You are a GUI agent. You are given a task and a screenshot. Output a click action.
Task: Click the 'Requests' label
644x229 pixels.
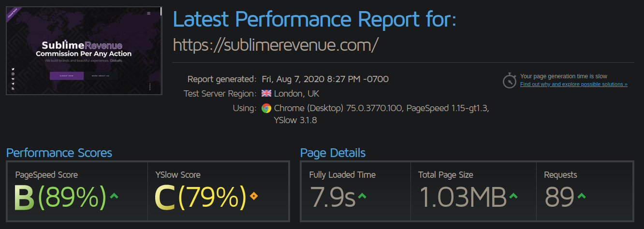(x=560, y=175)
